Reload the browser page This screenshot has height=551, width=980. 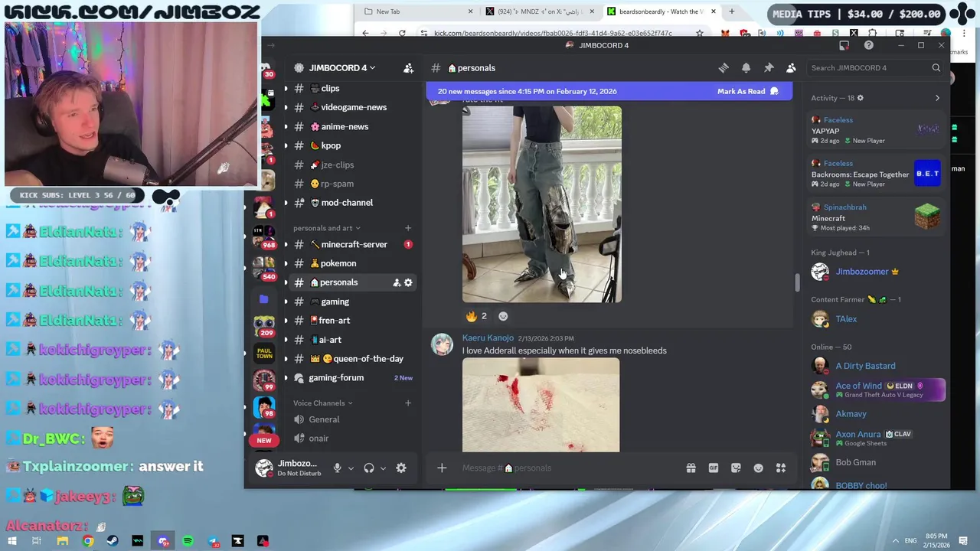click(402, 33)
